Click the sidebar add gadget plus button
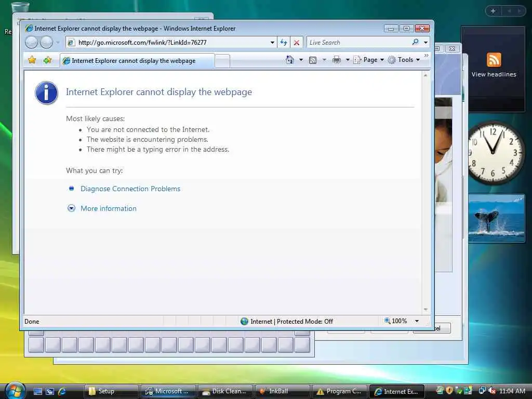Screen dimensions: 532x399 click(493, 11)
